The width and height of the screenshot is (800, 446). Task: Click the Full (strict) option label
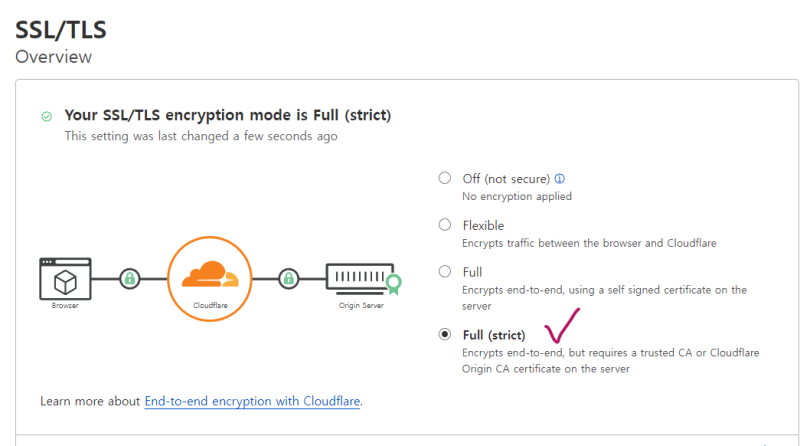point(494,335)
